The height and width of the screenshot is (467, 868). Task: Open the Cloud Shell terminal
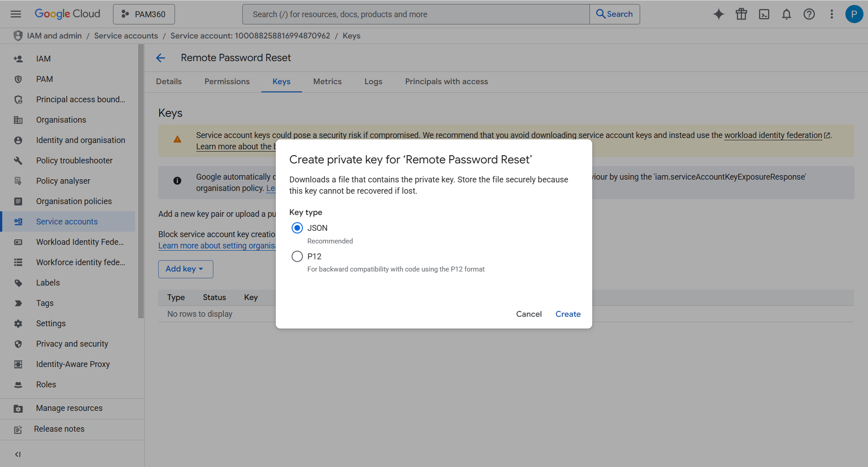[764, 14]
